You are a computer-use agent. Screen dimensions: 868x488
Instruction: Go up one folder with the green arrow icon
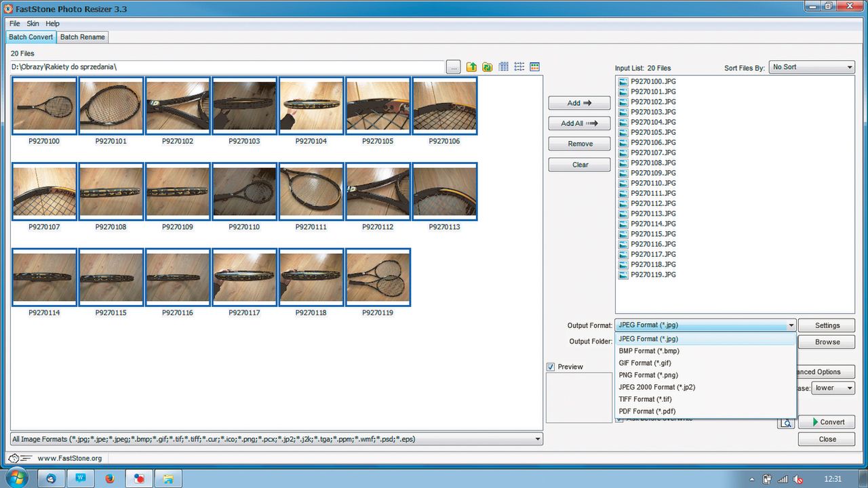tap(471, 67)
